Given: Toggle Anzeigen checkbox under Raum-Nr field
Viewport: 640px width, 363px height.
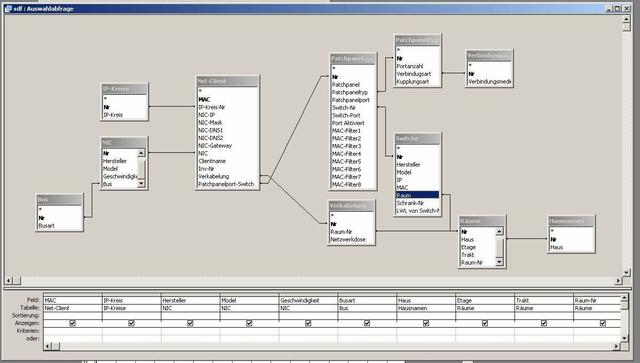Looking at the screenshot, I should pyautogui.click(x=603, y=323).
